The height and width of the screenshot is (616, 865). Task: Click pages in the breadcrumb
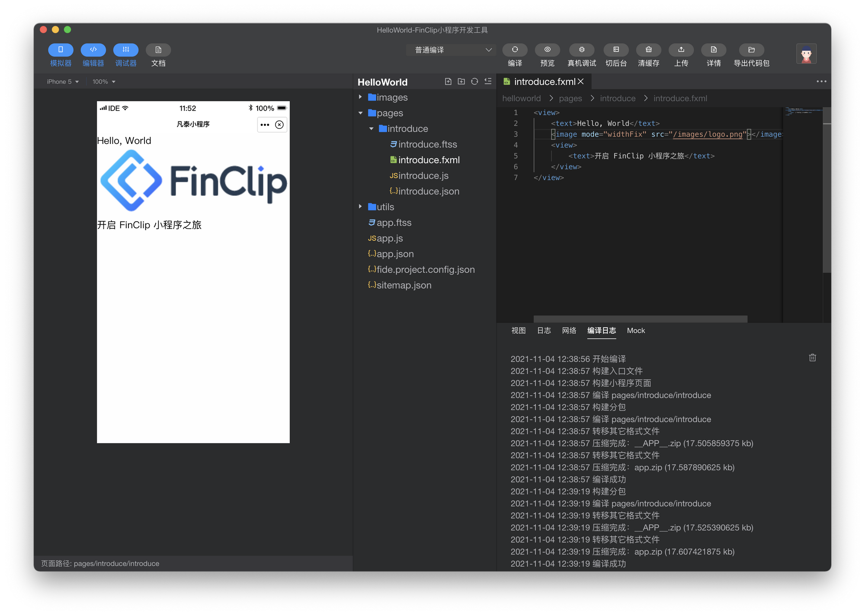[x=570, y=99]
